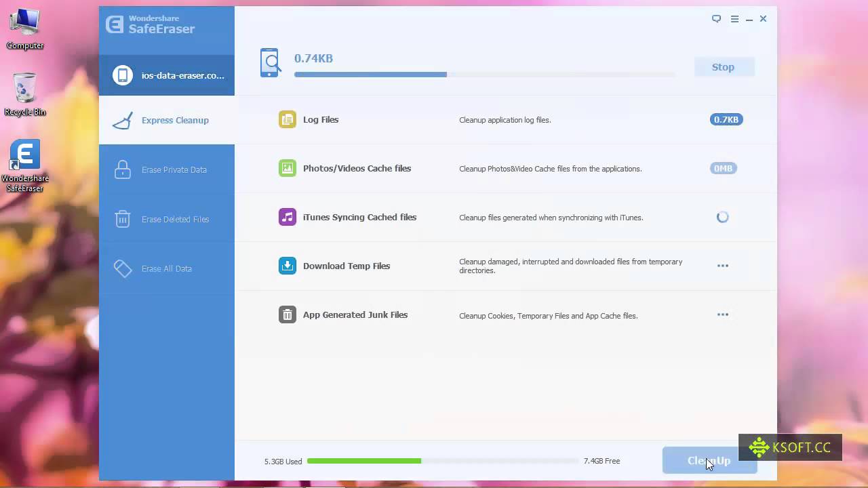Close the SafeEraser window

click(x=763, y=19)
